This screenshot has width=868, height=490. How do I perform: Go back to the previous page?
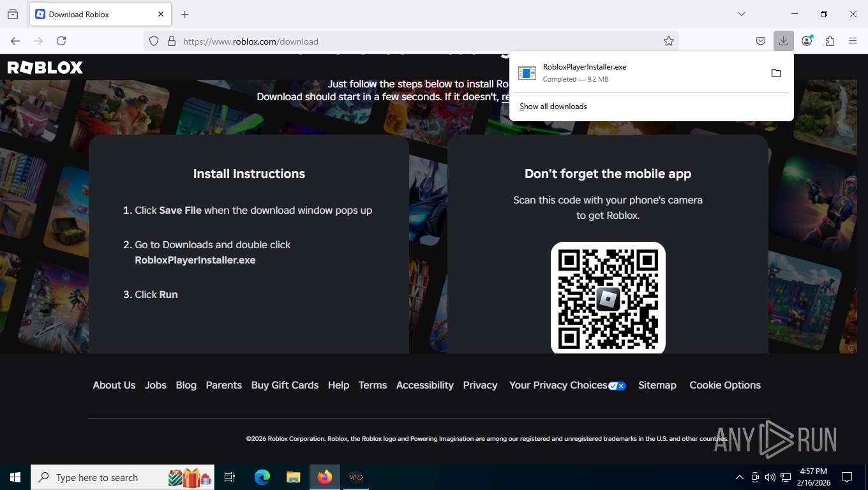tap(15, 41)
